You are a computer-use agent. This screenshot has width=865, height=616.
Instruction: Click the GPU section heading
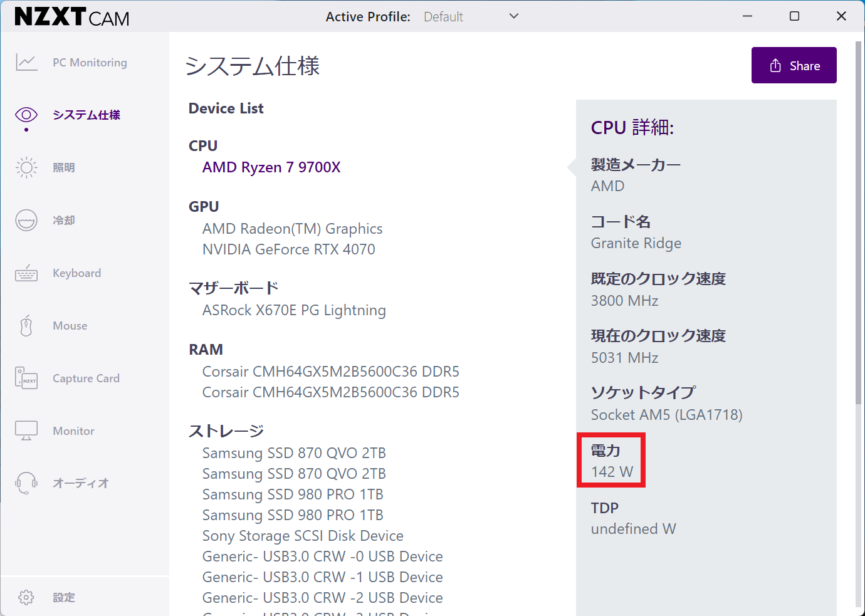(x=204, y=207)
